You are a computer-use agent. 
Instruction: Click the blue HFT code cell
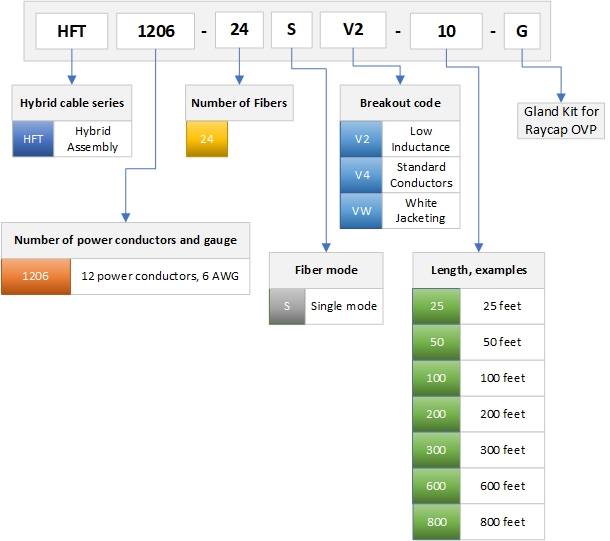(x=33, y=139)
